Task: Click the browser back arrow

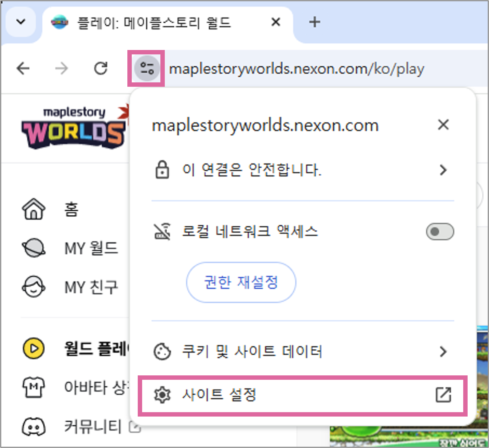Action: (x=23, y=68)
